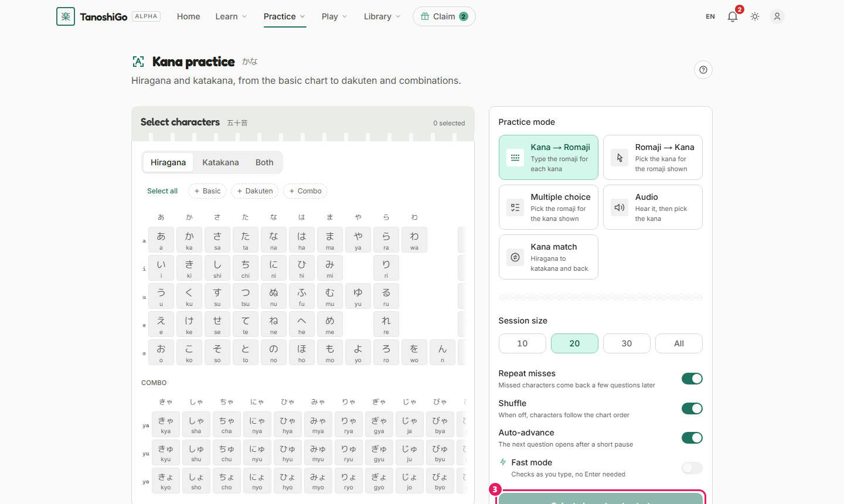Viewport: 844px width, 504px height.
Task: Select the を (wo) kana tile
Action: pyautogui.click(x=414, y=352)
